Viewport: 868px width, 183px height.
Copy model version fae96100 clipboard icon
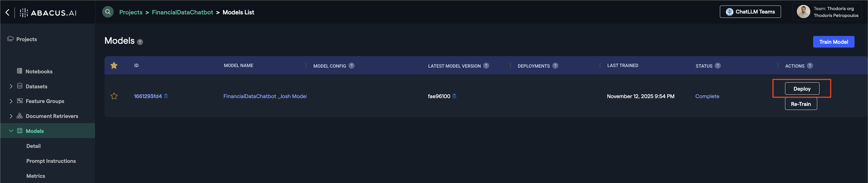coord(454,96)
